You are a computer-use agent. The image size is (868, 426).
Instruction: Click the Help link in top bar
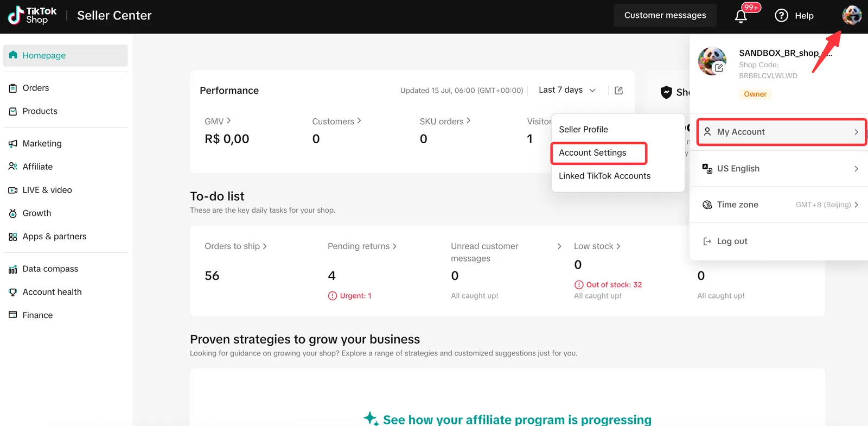click(x=804, y=16)
